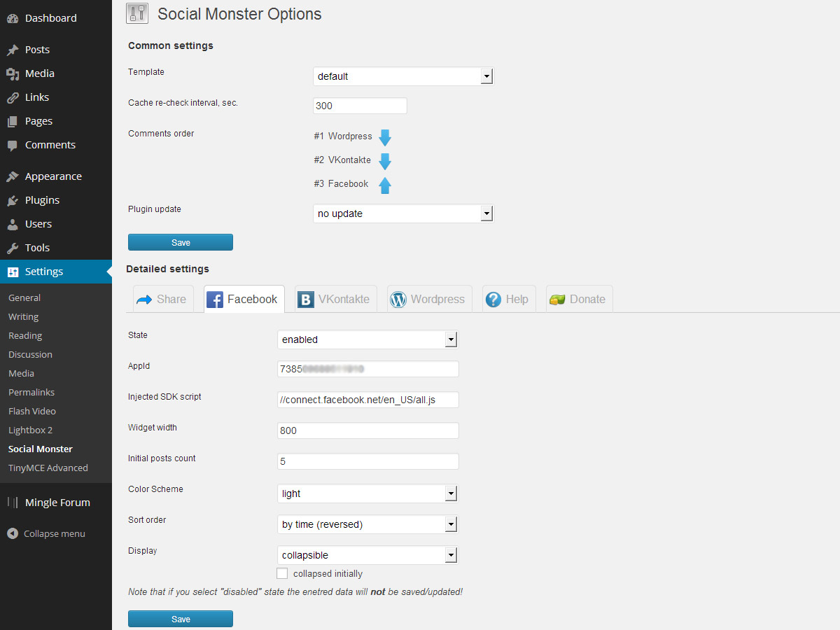Open the Reading settings submenu
The width and height of the screenshot is (840, 630).
click(25, 336)
